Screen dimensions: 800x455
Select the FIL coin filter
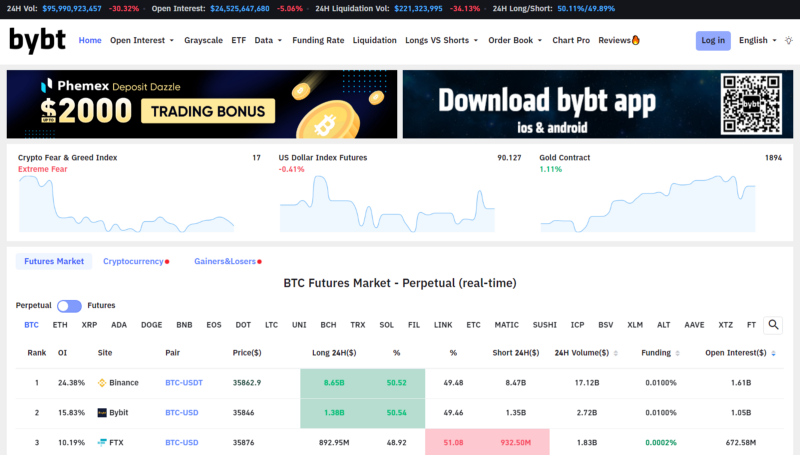[414, 325]
